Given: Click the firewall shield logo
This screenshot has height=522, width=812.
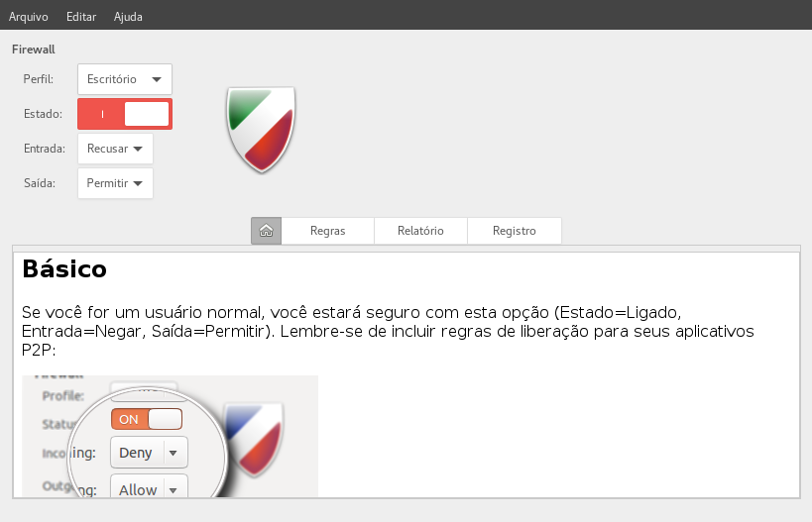Looking at the screenshot, I should click(262, 130).
